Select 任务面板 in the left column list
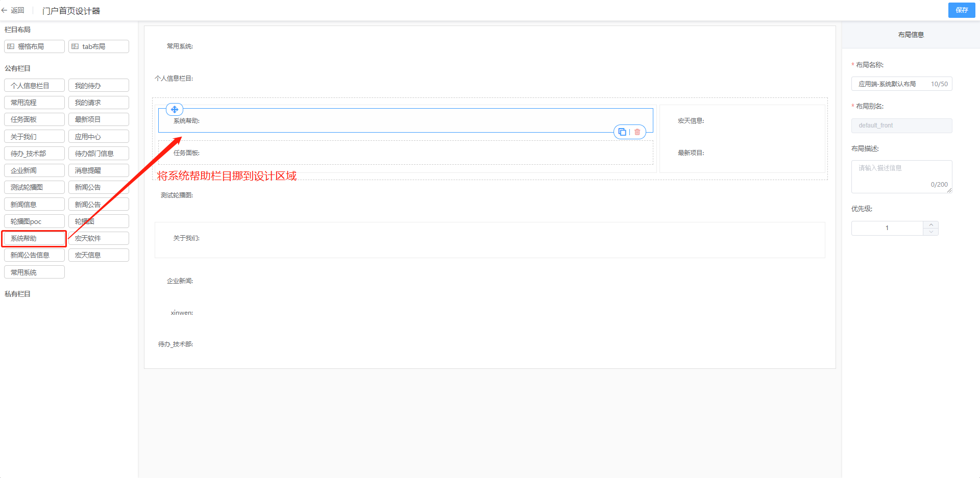 point(34,119)
